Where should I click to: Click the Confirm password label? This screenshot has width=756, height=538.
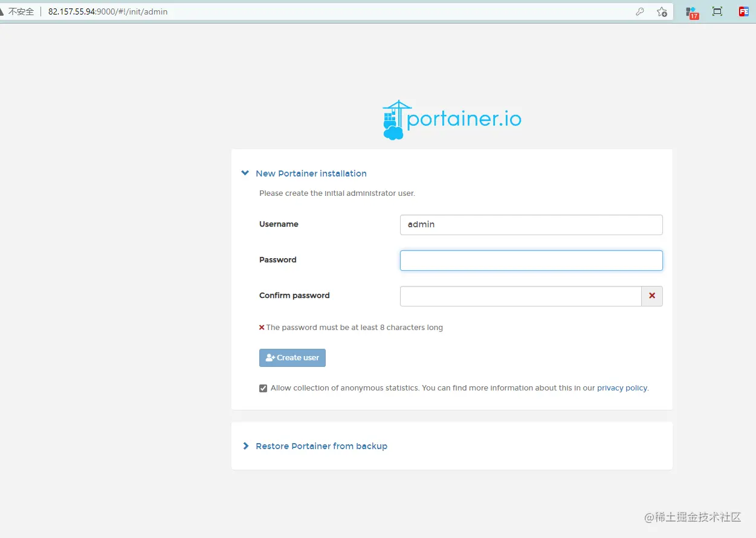point(294,296)
